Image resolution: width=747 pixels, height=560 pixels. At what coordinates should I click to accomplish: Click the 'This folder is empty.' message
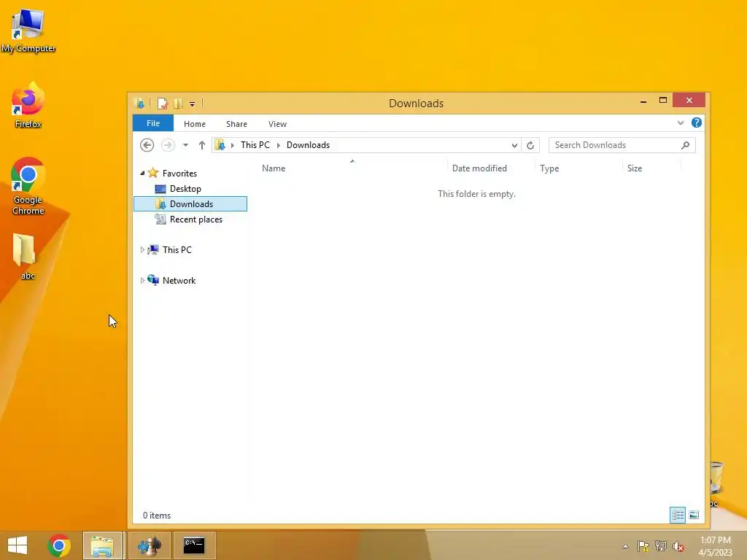(476, 194)
